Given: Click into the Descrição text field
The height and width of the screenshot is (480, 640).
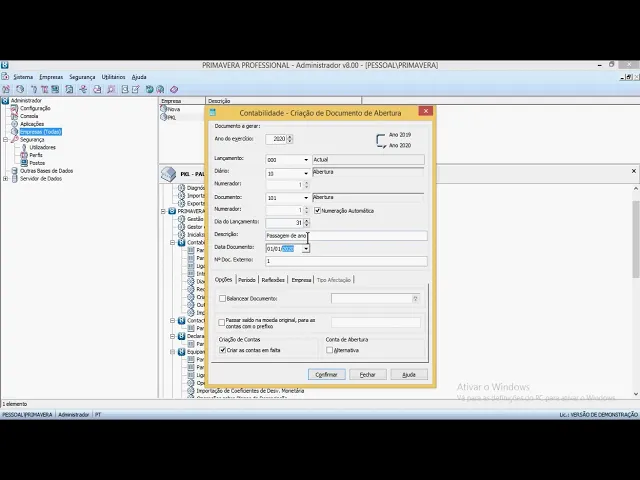Looking at the screenshot, I should 346,236.
